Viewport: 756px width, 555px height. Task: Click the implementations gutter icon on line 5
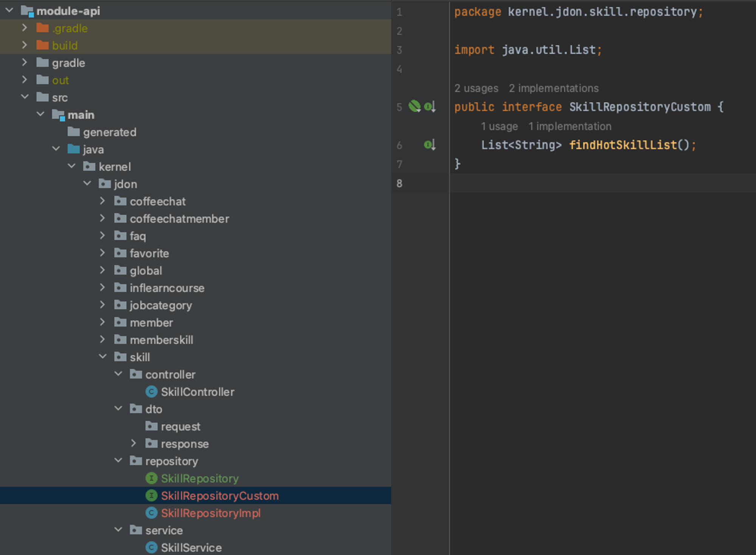(430, 107)
